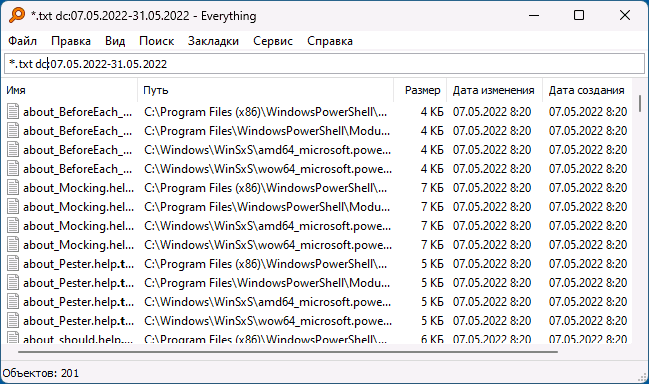Select about_Mocking file in amd64_microsoft path
The height and width of the screenshot is (384, 649).
(78, 226)
